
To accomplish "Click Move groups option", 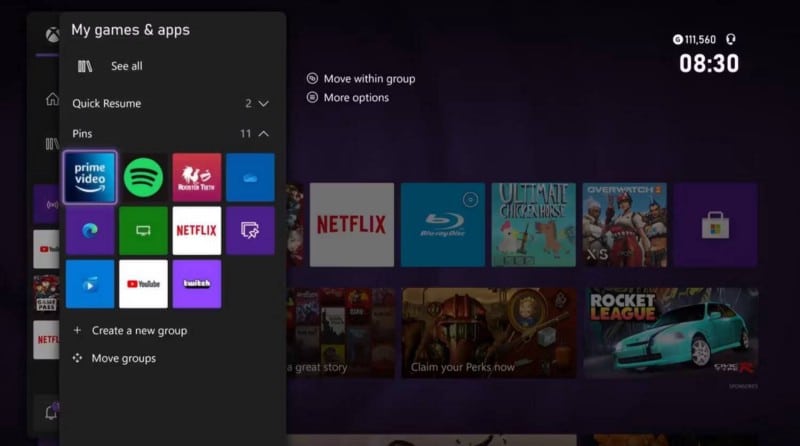I will tap(123, 358).
